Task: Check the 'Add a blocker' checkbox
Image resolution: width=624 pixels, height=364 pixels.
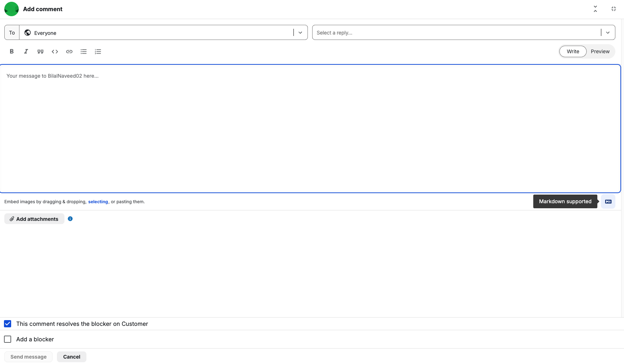Action: [x=8, y=339]
